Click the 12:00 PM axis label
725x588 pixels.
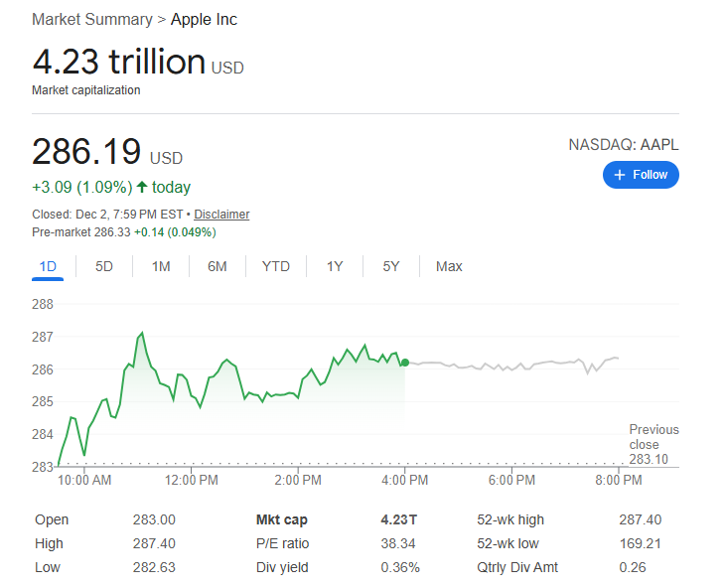(192, 480)
